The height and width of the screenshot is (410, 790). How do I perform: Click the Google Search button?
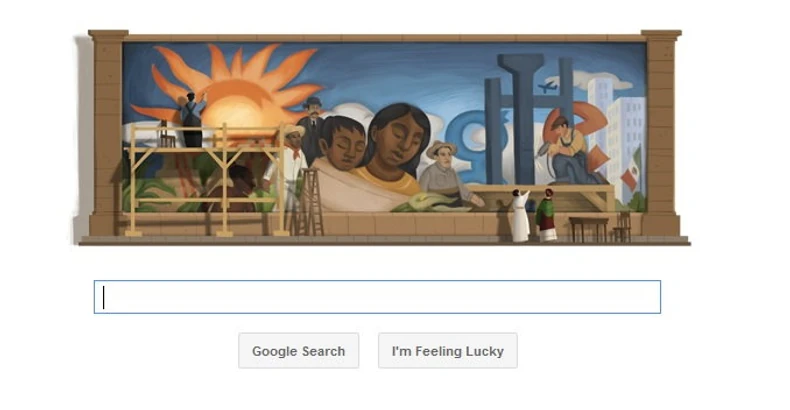pyautogui.click(x=299, y=351)
